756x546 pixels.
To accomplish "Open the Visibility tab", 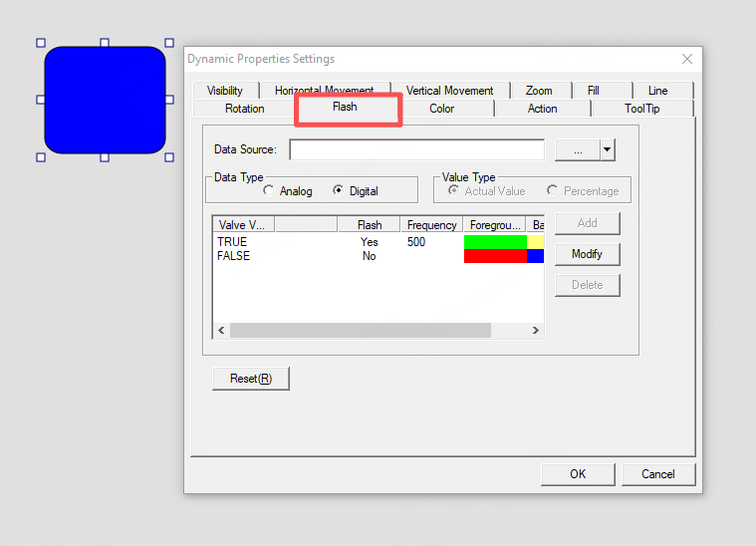I will pyautogui.click(x=225, y=91).
